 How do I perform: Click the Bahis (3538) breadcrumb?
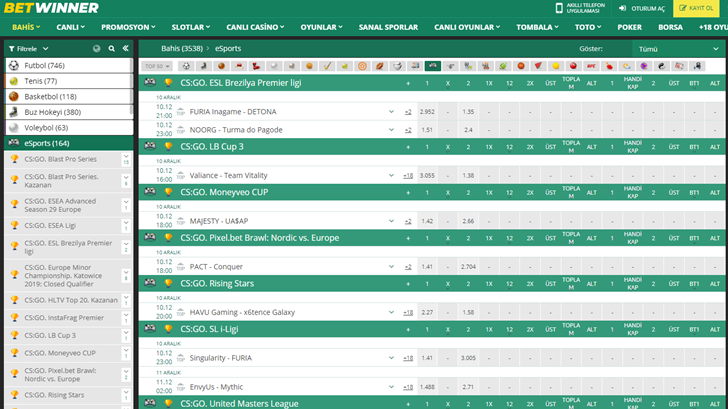coord(182,48)
